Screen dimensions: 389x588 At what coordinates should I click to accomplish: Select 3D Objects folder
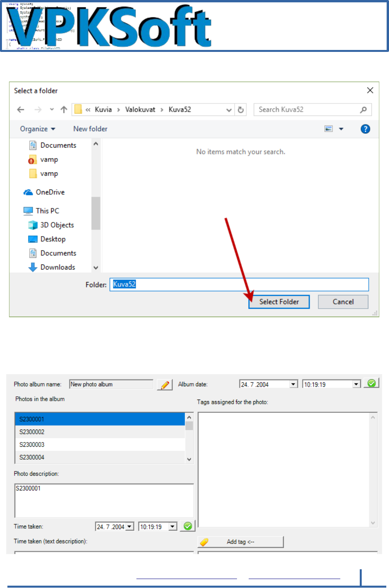click(x=51, y=225)
